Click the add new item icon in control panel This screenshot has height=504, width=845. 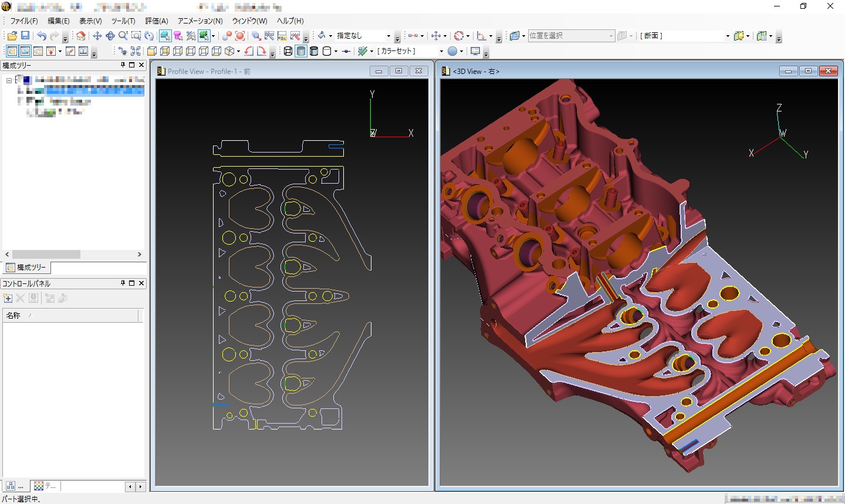click(8, 299)
